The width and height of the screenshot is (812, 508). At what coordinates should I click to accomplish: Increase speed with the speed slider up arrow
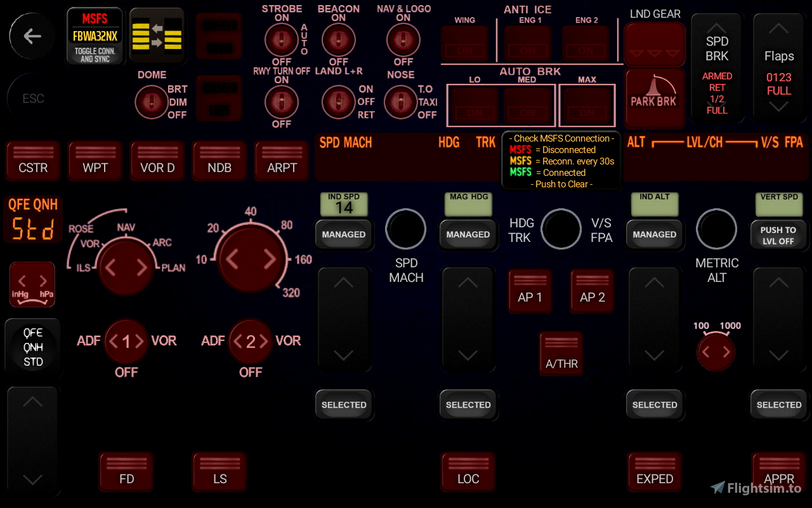point(344,283)
